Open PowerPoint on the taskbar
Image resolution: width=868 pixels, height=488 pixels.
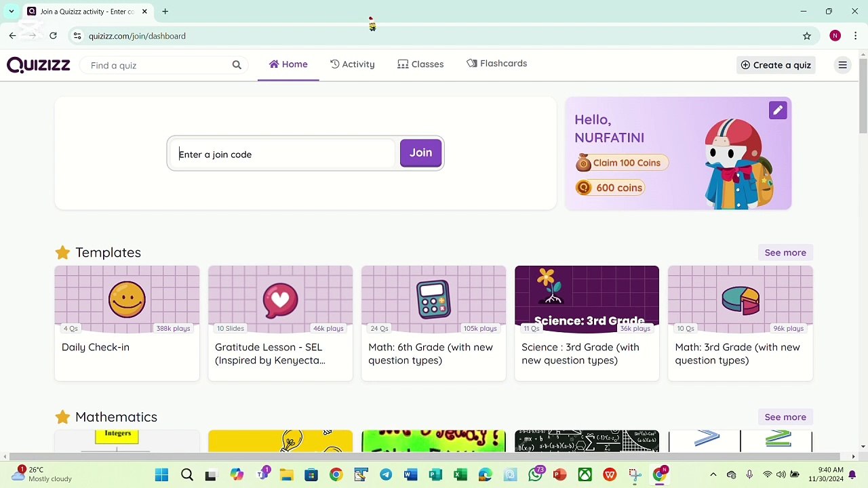pyautogui.click(x=560, y=475)
